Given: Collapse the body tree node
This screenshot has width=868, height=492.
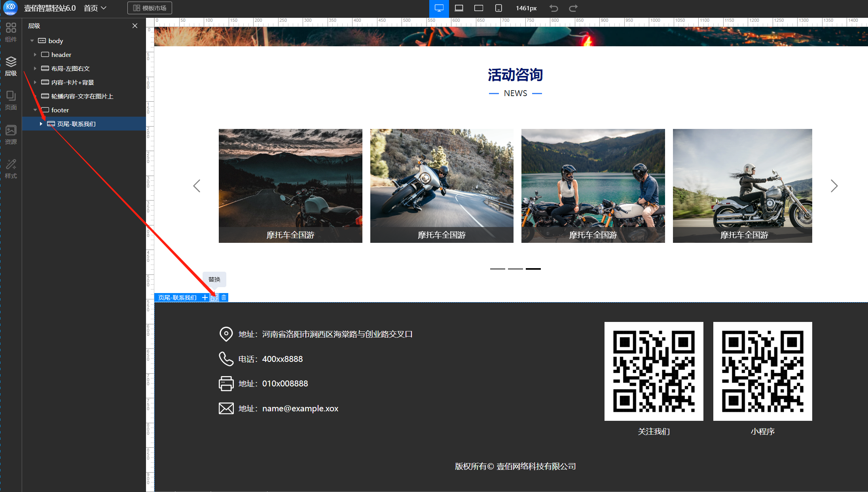Looking at the screenshot, I should pyautogui.click(x=32, y=41).
